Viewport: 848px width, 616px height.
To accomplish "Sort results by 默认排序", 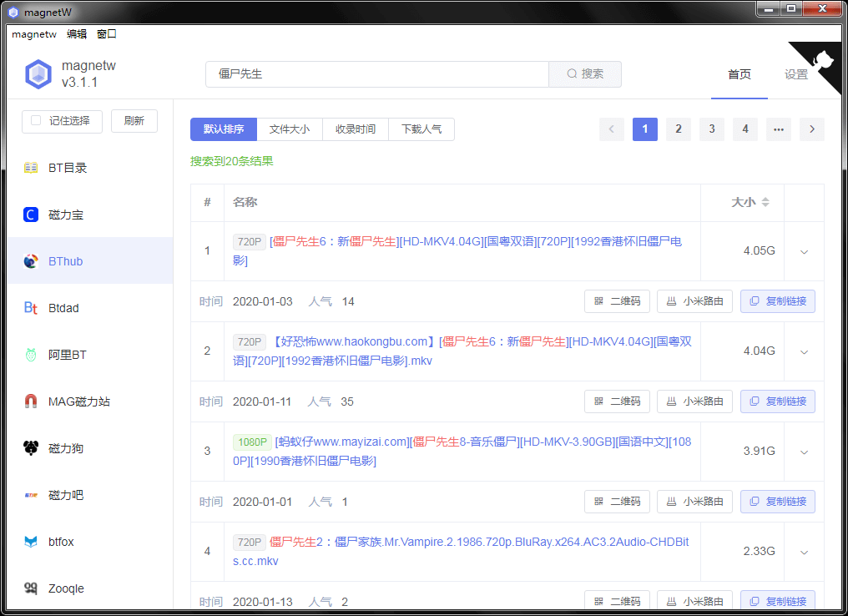I will (x=224, y=129).
